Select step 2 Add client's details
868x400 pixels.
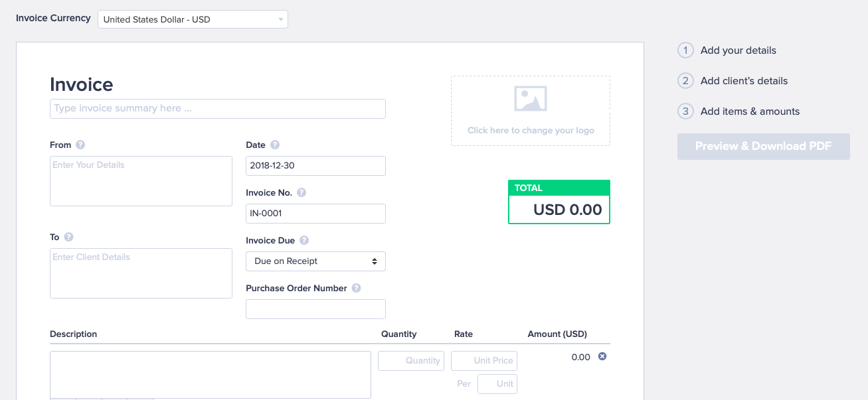click(744, 81)
